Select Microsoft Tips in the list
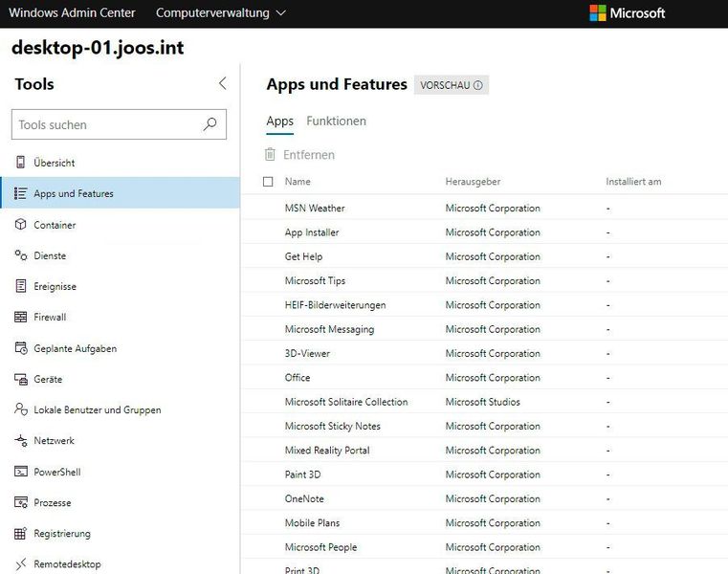 pyautogui.click(x=485, y=280)
